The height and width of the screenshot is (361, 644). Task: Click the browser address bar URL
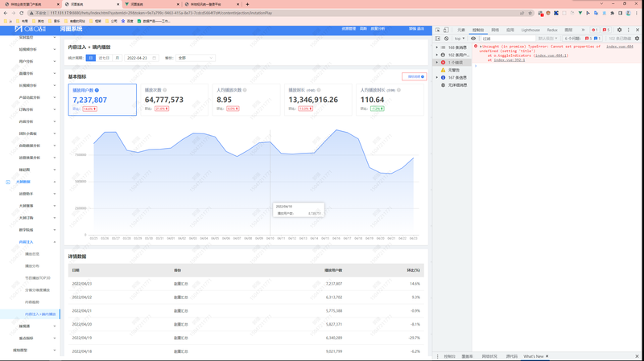point(161,13)
